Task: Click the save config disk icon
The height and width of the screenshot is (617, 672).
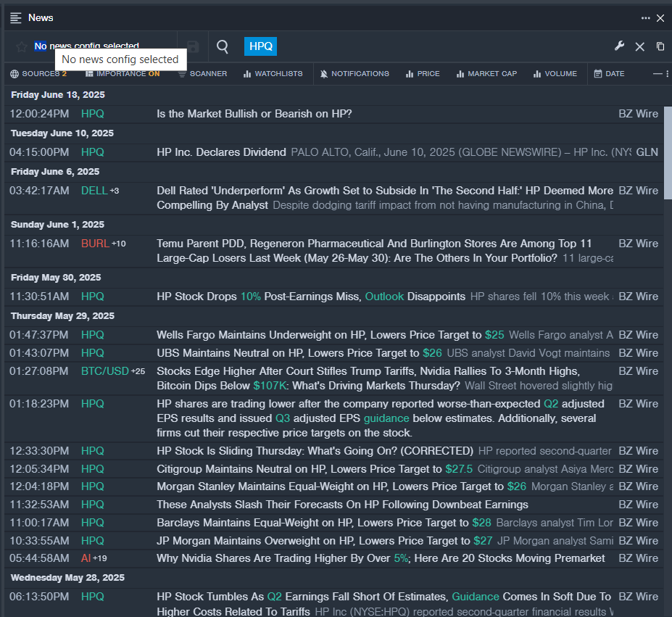Action: coord(193,46)
